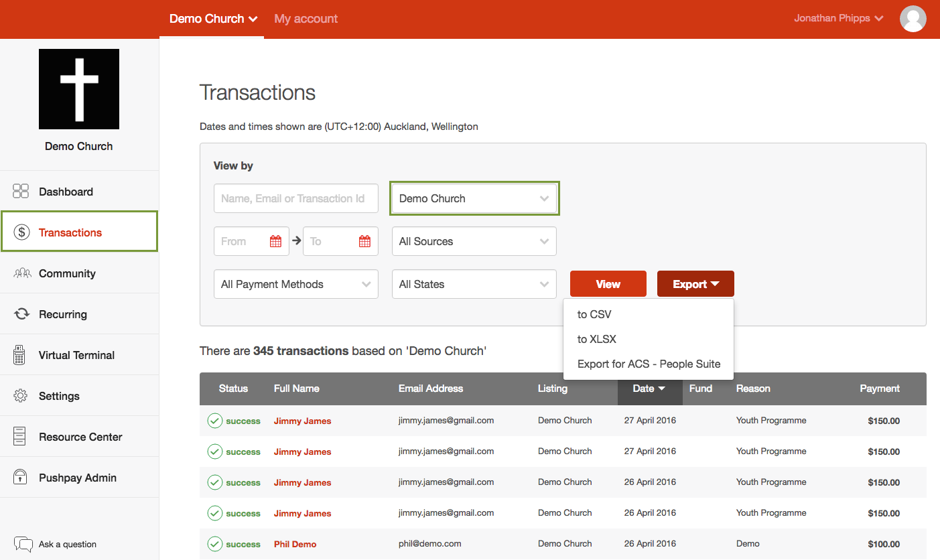Image resolution: width=940 pixels, height=560 pixels.
Task: Click the Recurring arrows icon
Action: [22, 314]
